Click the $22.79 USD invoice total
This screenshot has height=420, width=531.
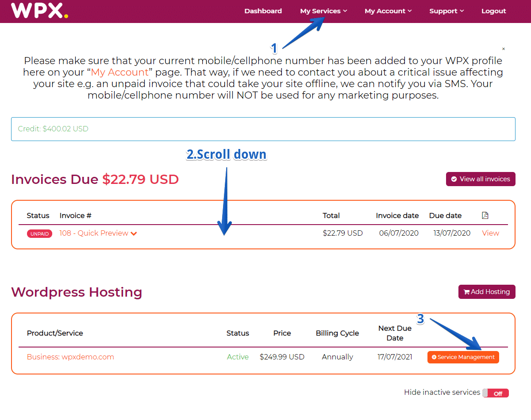click(x=342, y=233)
